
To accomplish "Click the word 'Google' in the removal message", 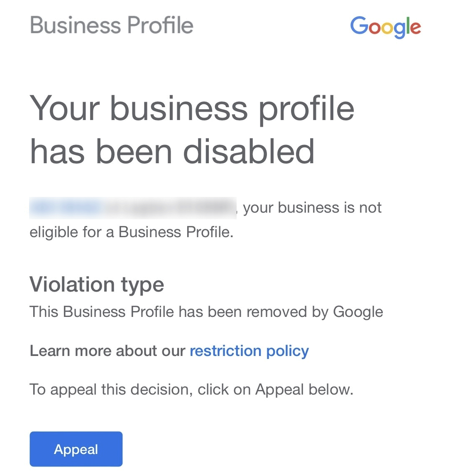I will point(360,312).
